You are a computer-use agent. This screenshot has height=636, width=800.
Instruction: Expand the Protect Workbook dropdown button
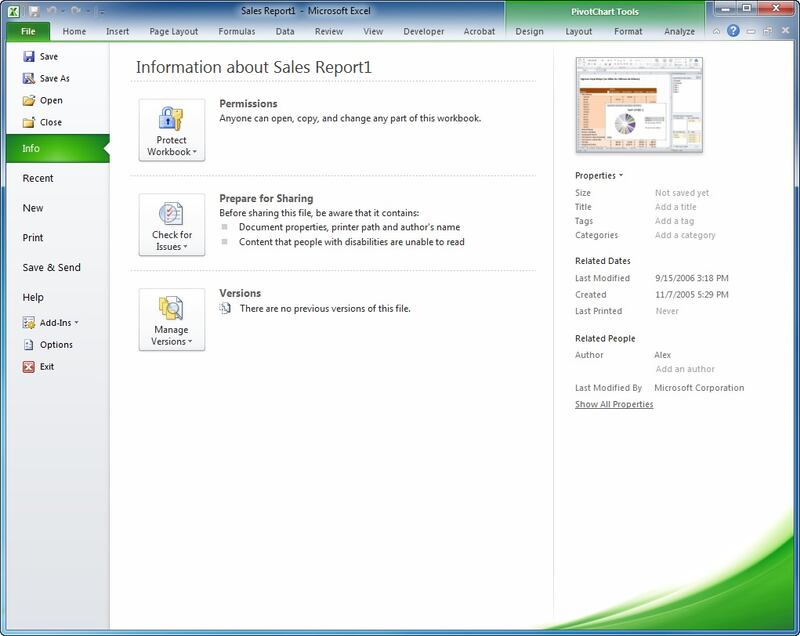click(172, 130)
